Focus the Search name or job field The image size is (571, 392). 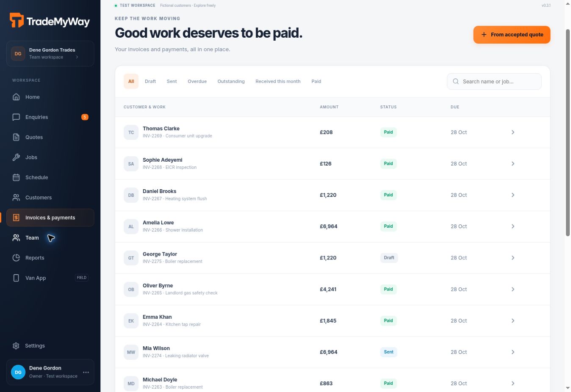(x=494, y=81)
